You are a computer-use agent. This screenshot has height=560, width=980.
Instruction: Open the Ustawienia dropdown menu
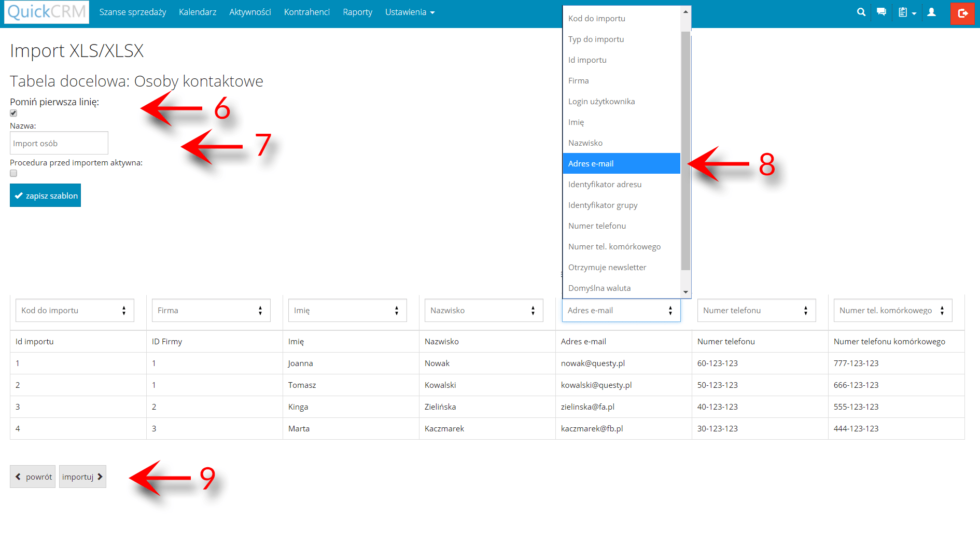(x=409, y=12)
